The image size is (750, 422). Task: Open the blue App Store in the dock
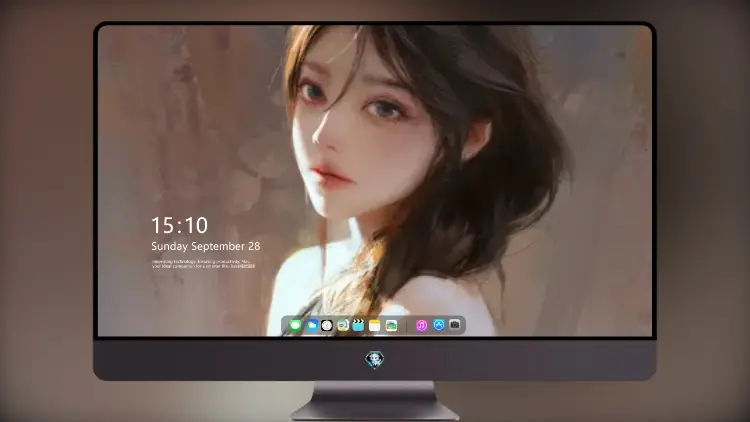(438, 325)
